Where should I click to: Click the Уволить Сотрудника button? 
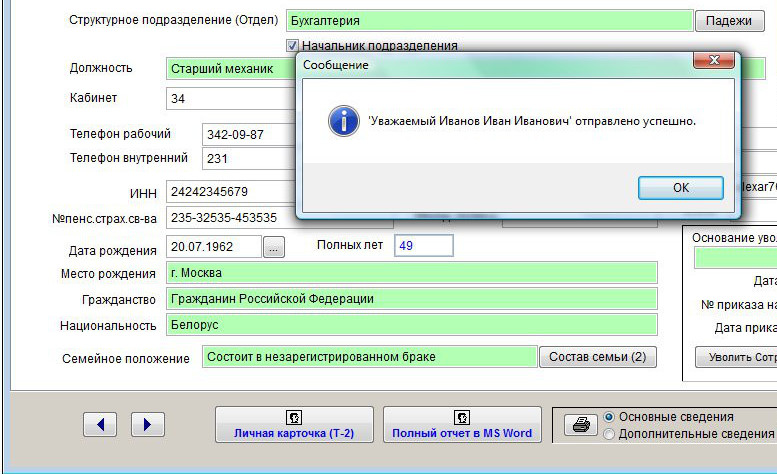(736, 357)
